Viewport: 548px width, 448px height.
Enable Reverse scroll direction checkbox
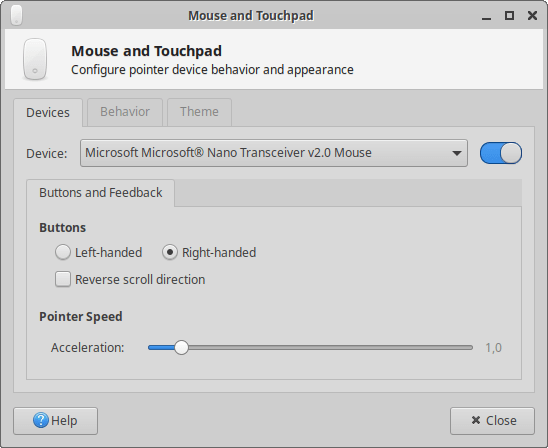coord(63,279)
